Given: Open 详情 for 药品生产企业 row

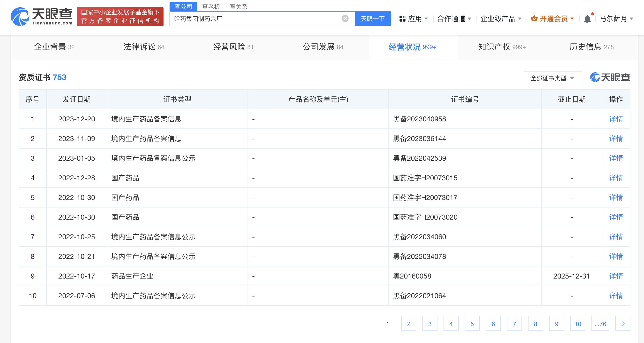Looking at the screenshot, I should click(x=616, y=276).
